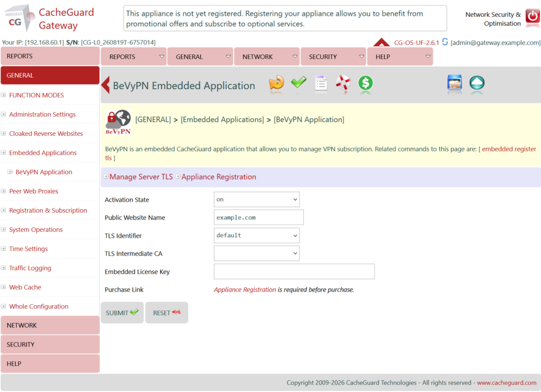Open FUNCTION MODES in sidebar

point(36,95)
